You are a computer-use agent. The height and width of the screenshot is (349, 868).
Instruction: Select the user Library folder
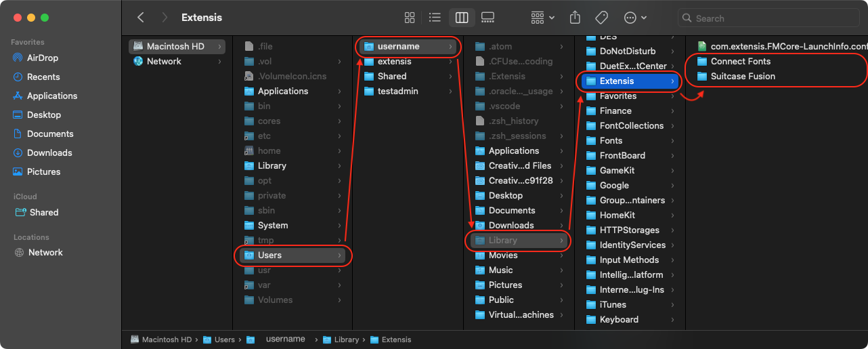pos(519,240)
